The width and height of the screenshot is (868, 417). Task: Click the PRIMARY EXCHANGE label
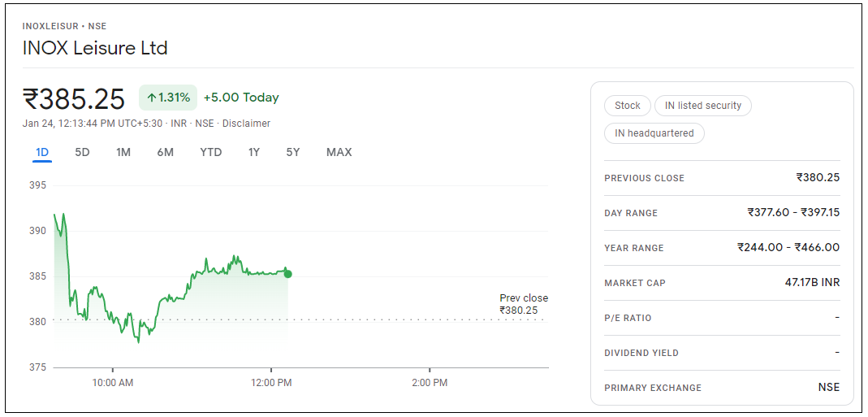653,389
